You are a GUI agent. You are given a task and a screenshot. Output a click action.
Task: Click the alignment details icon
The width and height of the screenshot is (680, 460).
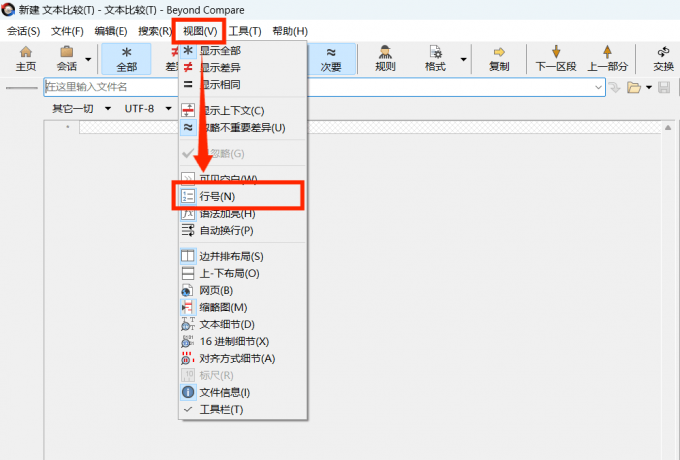(188, 359)
